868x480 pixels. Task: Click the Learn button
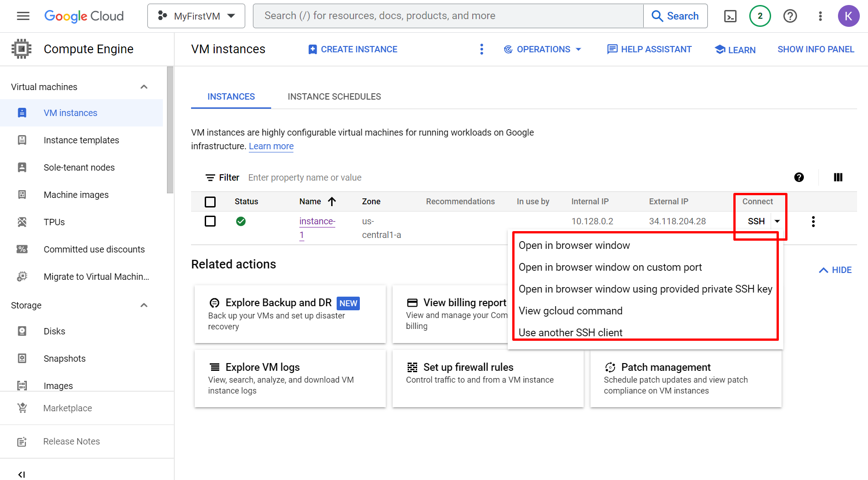coord(735,50)
